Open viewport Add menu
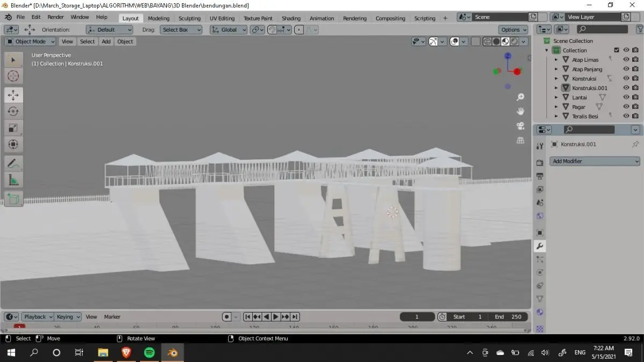The height and width of the screenshot is (362, 644). pyautogui.click(x=106, y=41)
